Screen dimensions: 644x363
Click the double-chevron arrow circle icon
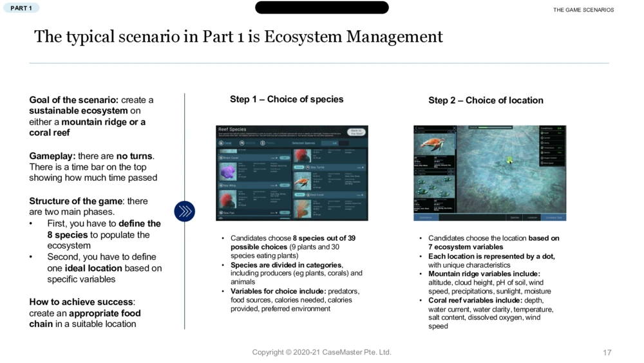(184, 211)
